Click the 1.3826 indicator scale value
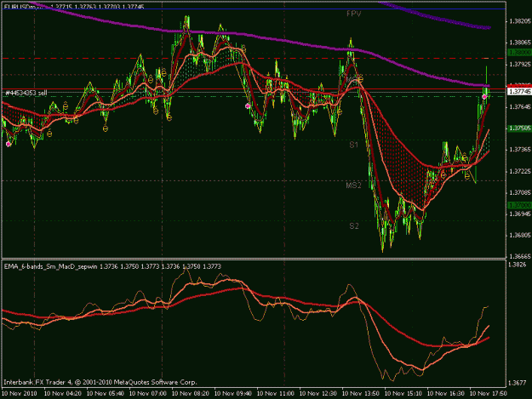Screen dimensions: 532x399 pyautogui.click(x=518, y=265)
